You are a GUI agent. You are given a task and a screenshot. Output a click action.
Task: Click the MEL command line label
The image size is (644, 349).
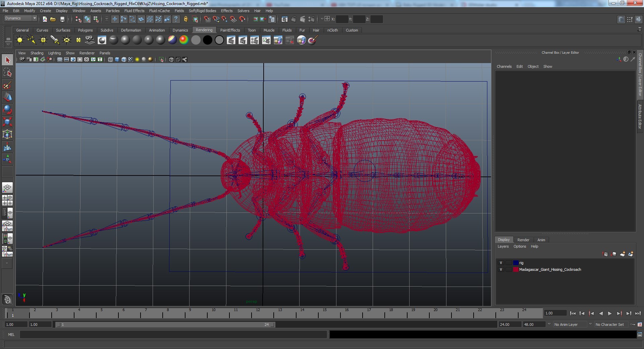(x=11, y=335)
